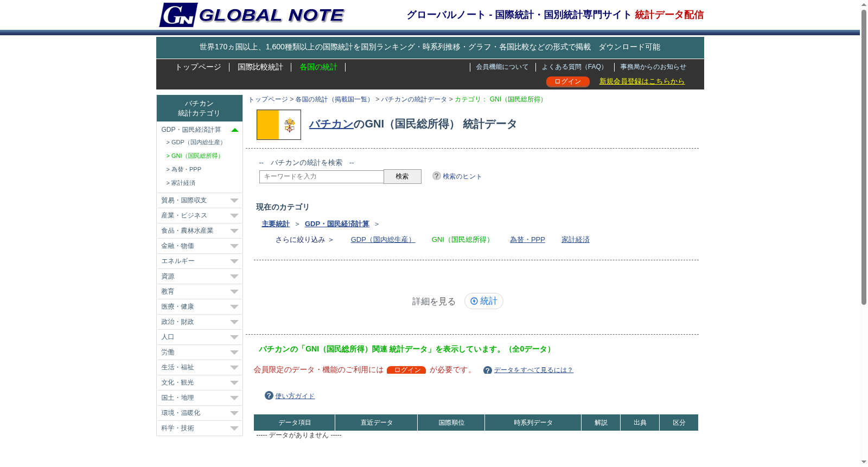Click the scrollbar down arrow
This screenshot has height=467, width=868.
[x=864, y=462]
